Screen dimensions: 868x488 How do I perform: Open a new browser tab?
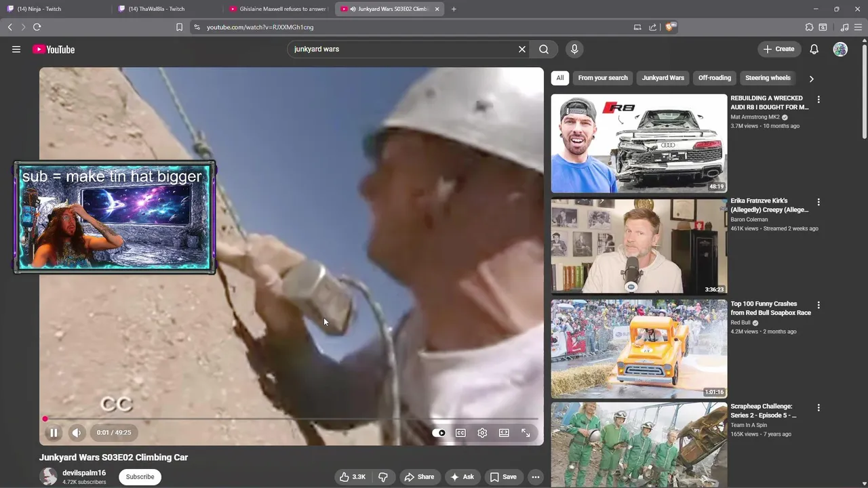(x=454, y=9)
